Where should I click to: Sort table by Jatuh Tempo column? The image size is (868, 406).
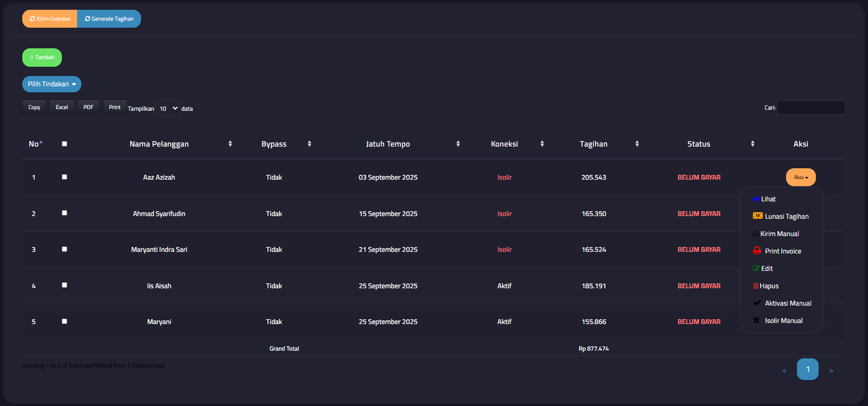click(x=388, y=144)
